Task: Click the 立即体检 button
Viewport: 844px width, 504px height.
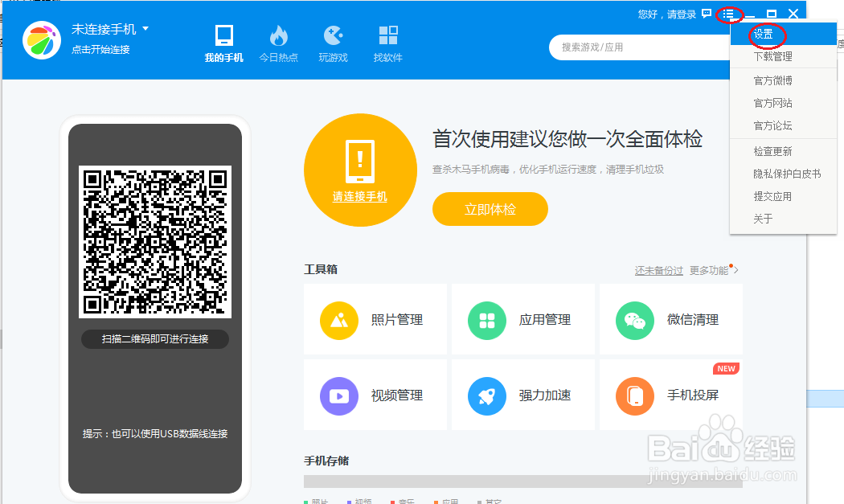Action: coord(490,209)
